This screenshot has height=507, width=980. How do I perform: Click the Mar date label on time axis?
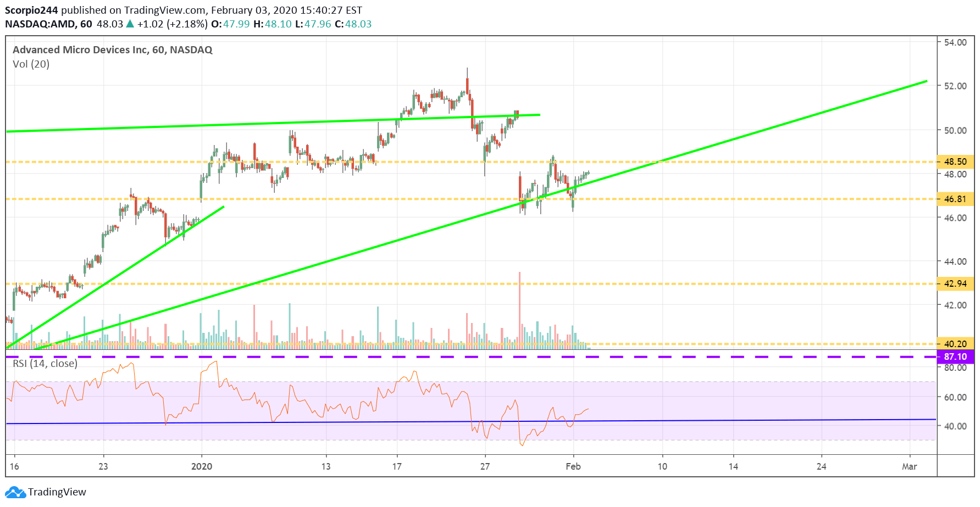click(x=910, y=466)
